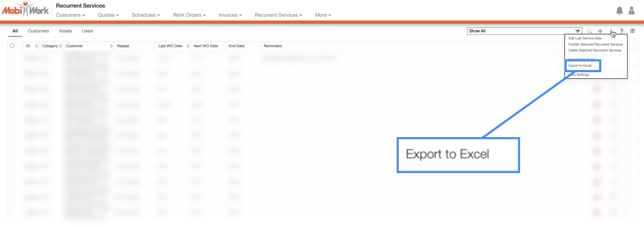Click the Customer column header
This screenshot has height=227, width=644.
tap(74, 46)
